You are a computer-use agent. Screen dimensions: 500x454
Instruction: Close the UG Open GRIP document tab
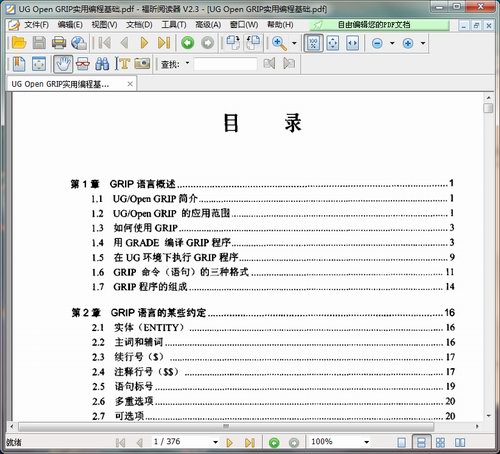(x=130, y=84)
